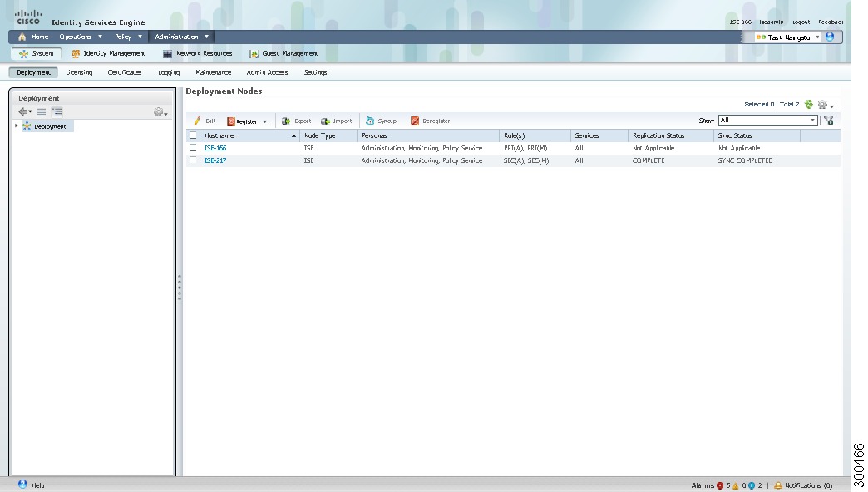Screen dimensions: 868x492
Task: Select Network Resources tab
Action: [x=198, y=54]
